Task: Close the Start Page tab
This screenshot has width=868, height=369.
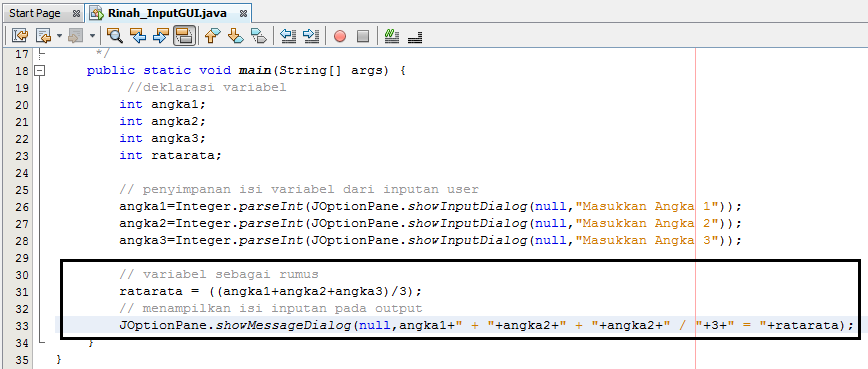Action: 76,13
